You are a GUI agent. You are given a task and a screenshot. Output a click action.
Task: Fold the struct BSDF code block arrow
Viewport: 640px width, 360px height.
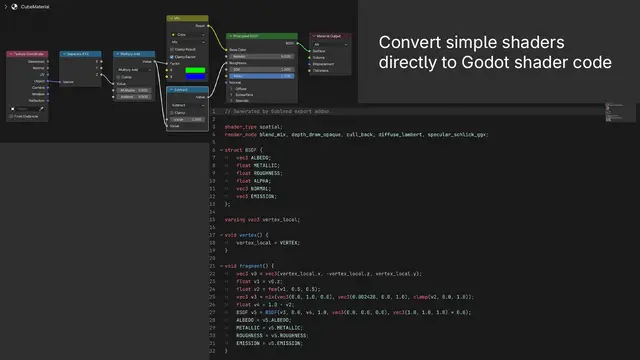(221, 150)
